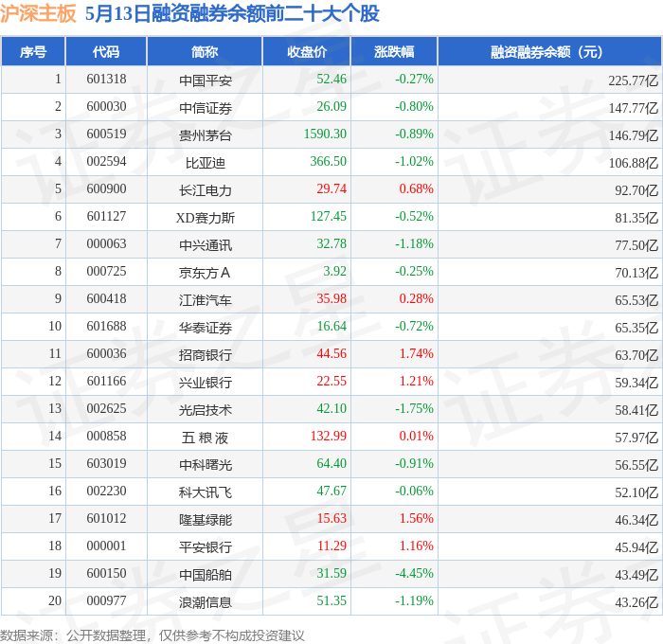Click the 数据来源 footnote text
The width and height of the screenshot is (663, 644).
tap(152, 635)
